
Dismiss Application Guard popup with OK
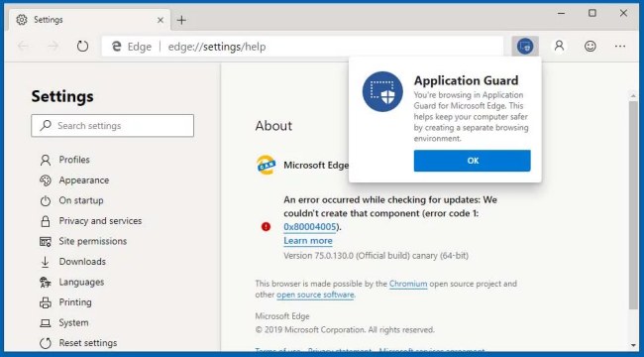(472, 161)
